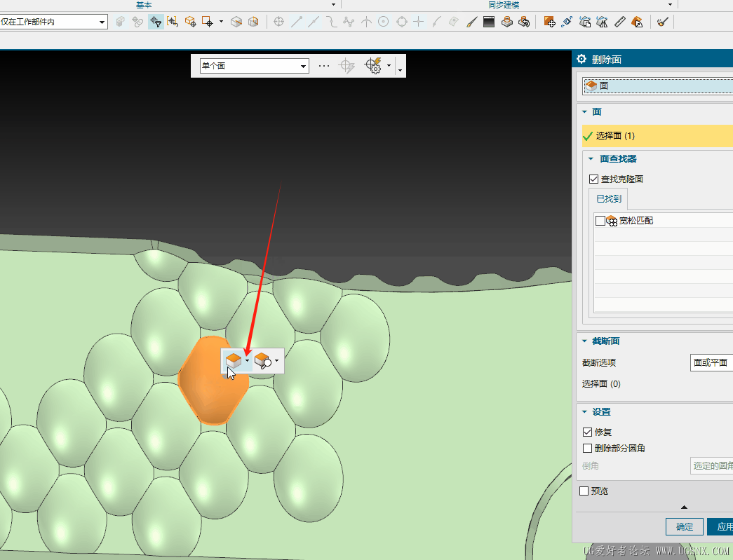The image size is (733, 560).
Task: Click the crosshair with gear settings icon
Action: point(373,66)
